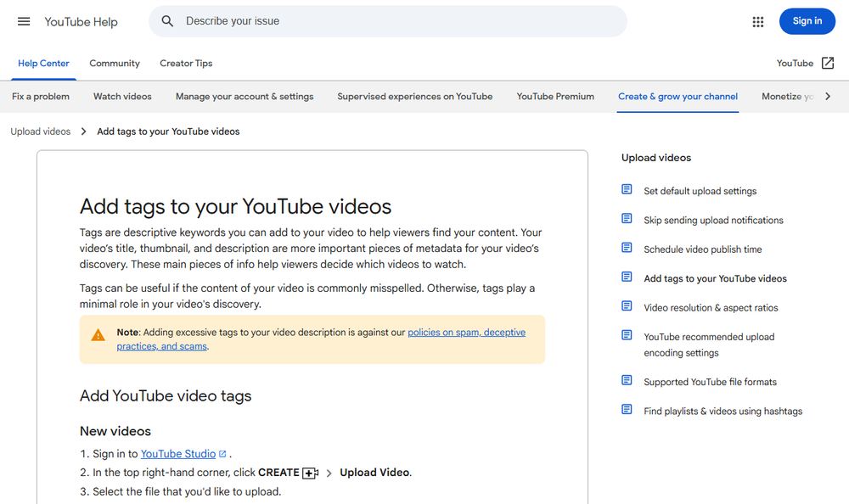849x504 pixels.
Task: Open the Creator Tips tab
Action: coord(186,64)
